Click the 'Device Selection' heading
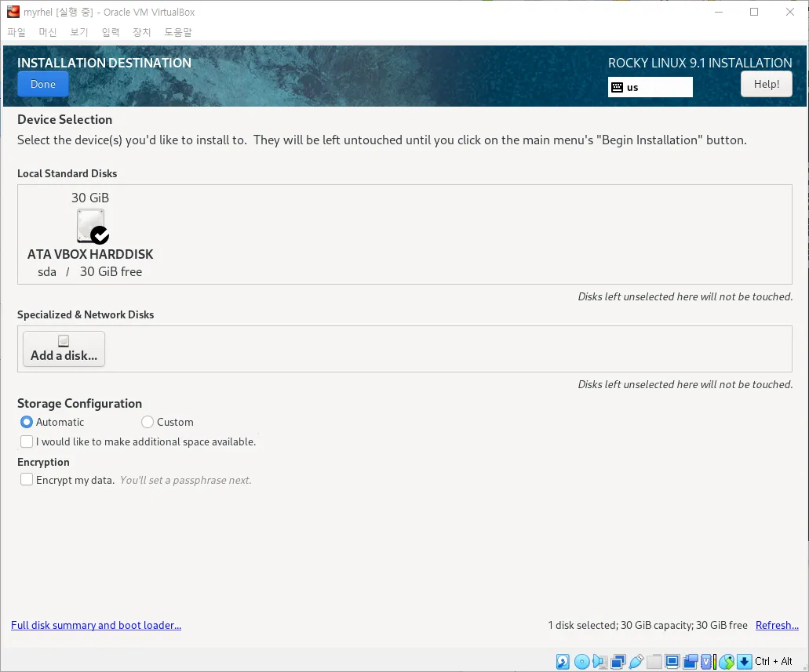Image resolution: width=809 pixels, height=672 pixels. pos(64,120)
